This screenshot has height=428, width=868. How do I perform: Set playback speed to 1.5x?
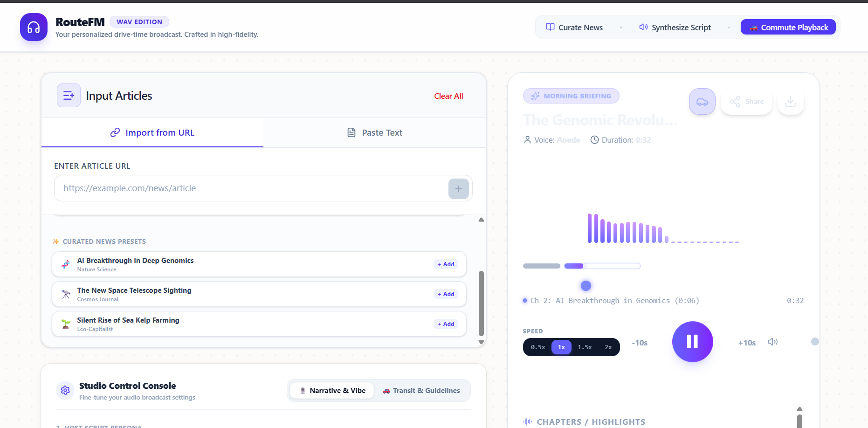pos(585,347)
